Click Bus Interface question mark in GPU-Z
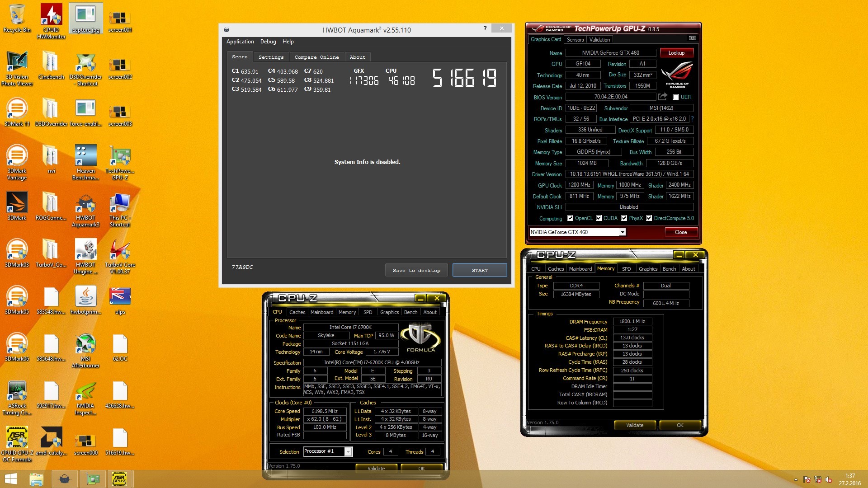Image resolution: width=868 pixels, height=488 pixels. [x=692, y=119]
